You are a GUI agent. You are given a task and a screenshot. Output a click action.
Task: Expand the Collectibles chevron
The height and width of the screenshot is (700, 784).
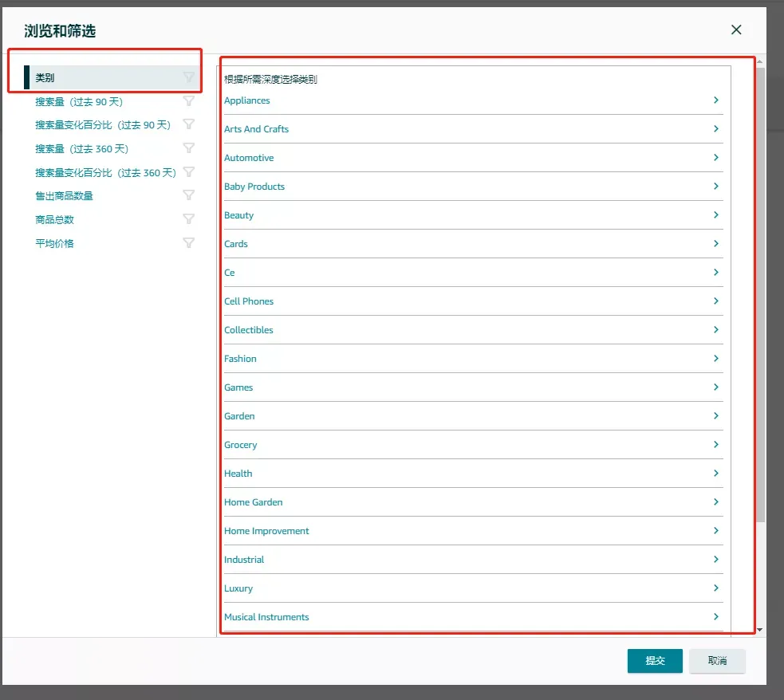716,330
